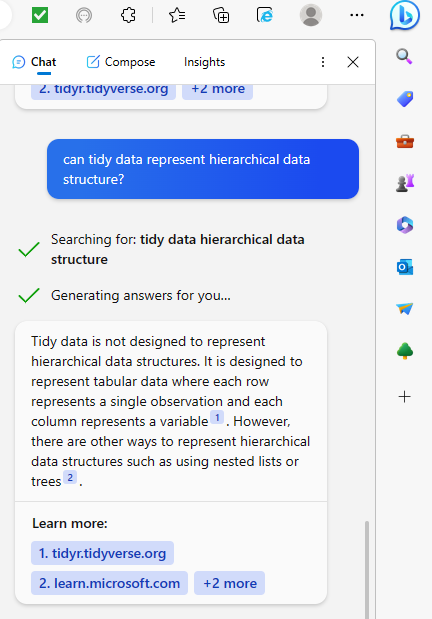Open Outlook from the sidebar

[405, 267]
